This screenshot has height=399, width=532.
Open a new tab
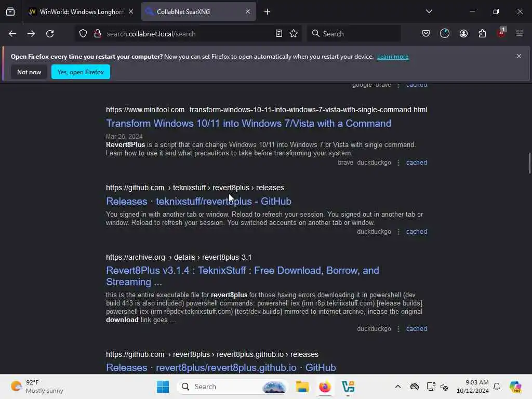coord(268,12)
